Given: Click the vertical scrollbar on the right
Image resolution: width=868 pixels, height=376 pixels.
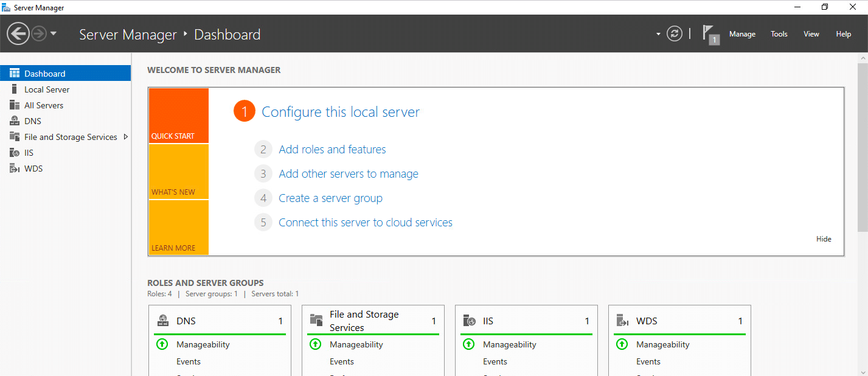Looking at the screenshot, I should pos(863,146).
